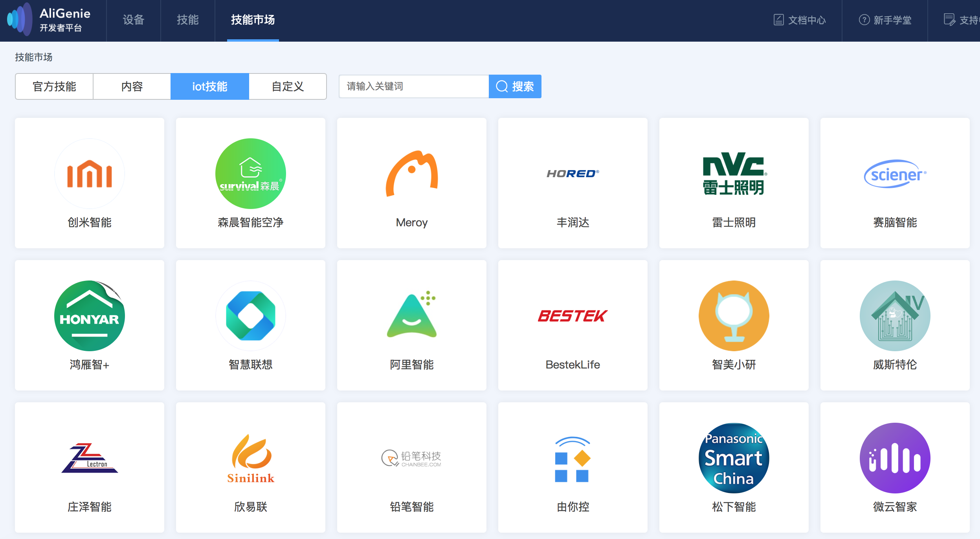Viewport: 980px width, 539px height.
Task: Click the green survival 森晨 logo
Action: click(250, 174)
